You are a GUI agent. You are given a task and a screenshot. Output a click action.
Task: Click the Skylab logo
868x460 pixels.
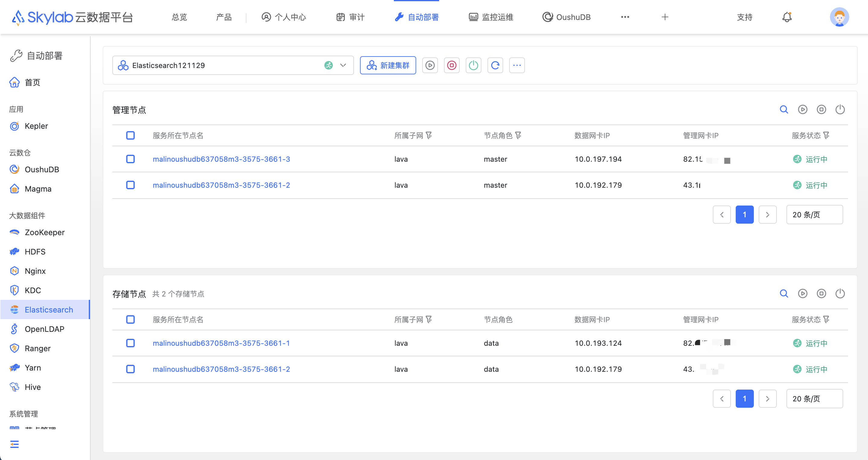[x=72, y=17]
